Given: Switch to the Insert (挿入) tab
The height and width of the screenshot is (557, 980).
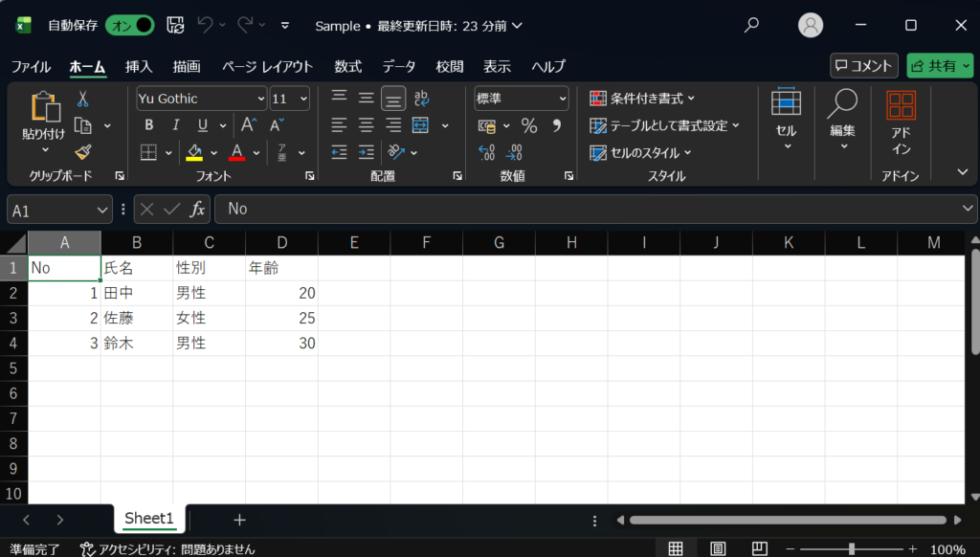Looking at the screenshot, I should 138,66.
